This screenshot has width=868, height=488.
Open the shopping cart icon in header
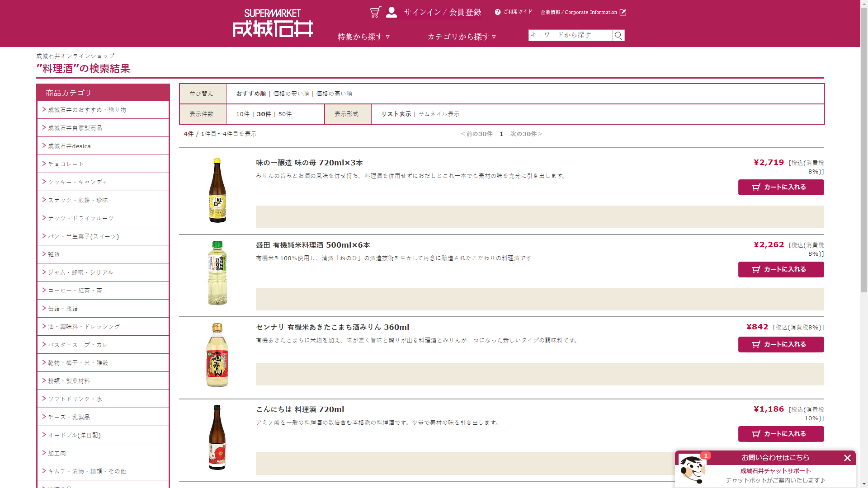[375, 12]
